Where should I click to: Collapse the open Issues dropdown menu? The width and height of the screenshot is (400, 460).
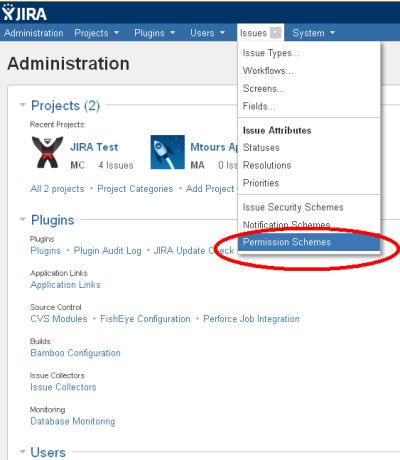pos(260,33)
